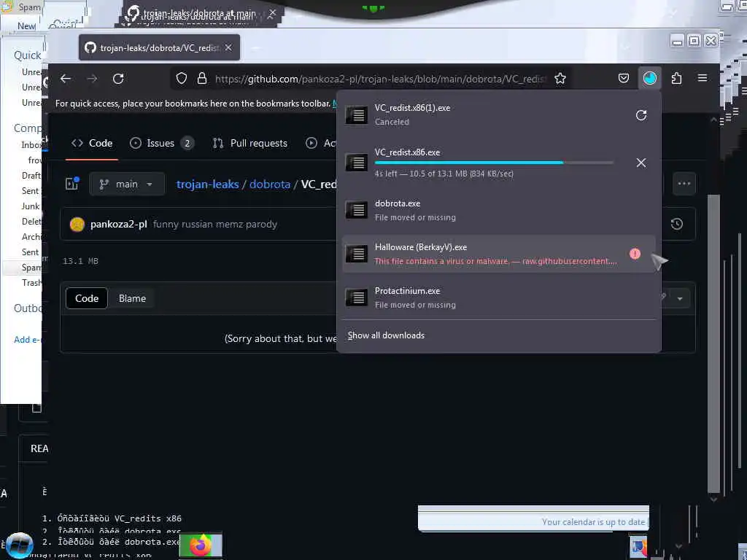Select VC_redist.x86.exe download entry
This screenshot has width=747, height=560.
pyautogui.click(x=498, y=163)
